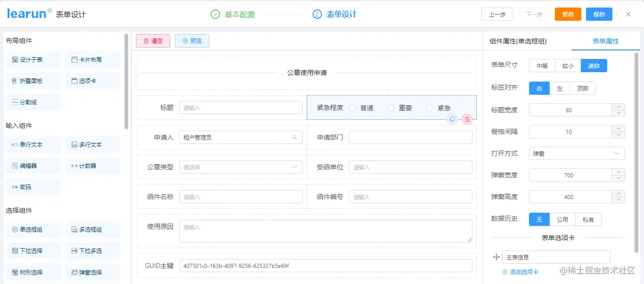The height and width of the screenshot is (284, 644).
Task: Add a 设计子表 layout component
Action: click(33, 60)
